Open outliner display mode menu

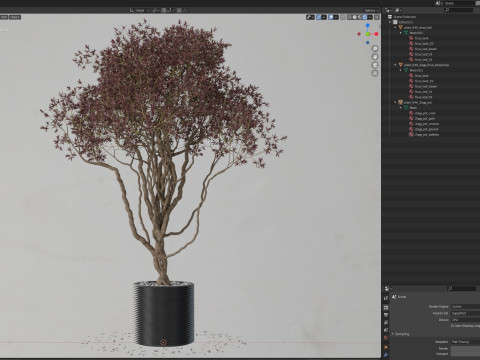pyautogui.click(x=399, y=10)
